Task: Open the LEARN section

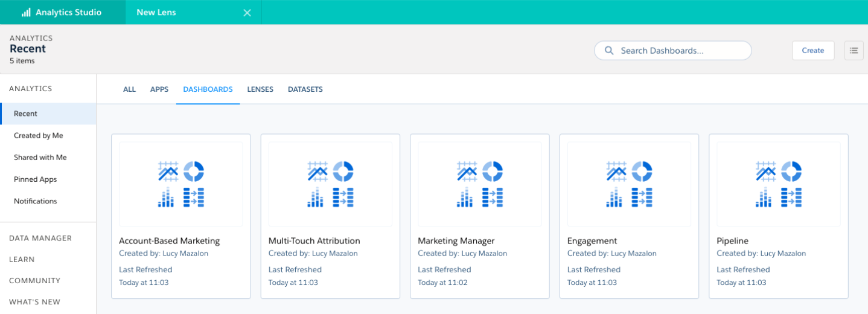Action: click(22, 260)
